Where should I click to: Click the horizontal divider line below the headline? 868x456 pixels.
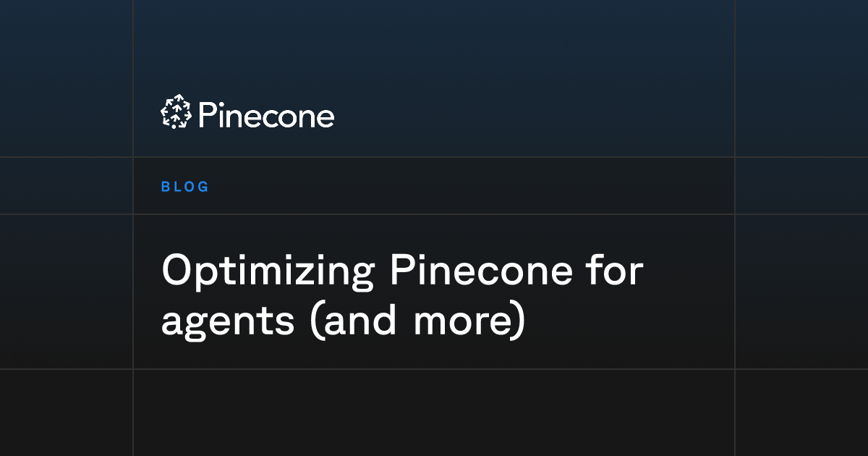point(434,369)
